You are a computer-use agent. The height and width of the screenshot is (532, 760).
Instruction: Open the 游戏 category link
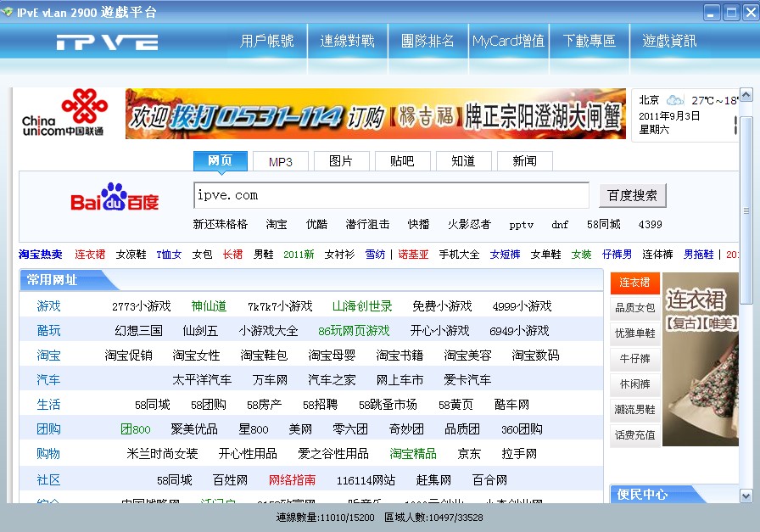coord(49,306)
